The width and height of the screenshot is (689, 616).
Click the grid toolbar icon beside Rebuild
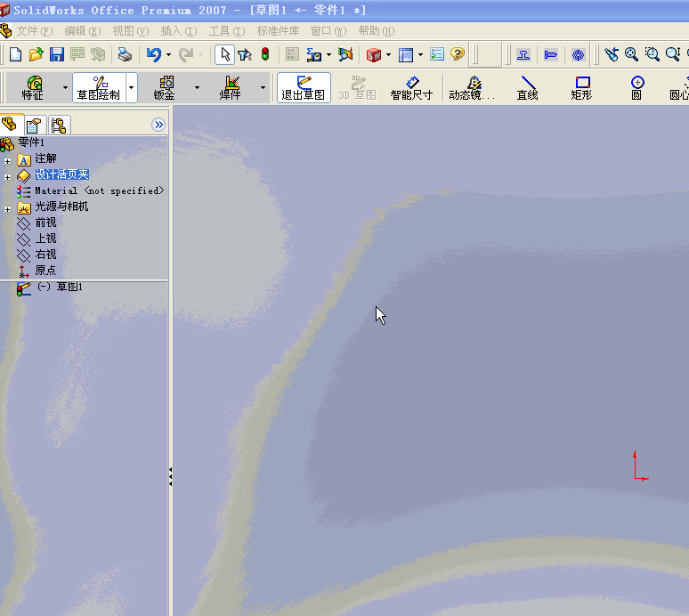pyautogui.click(x=292, y=54)
